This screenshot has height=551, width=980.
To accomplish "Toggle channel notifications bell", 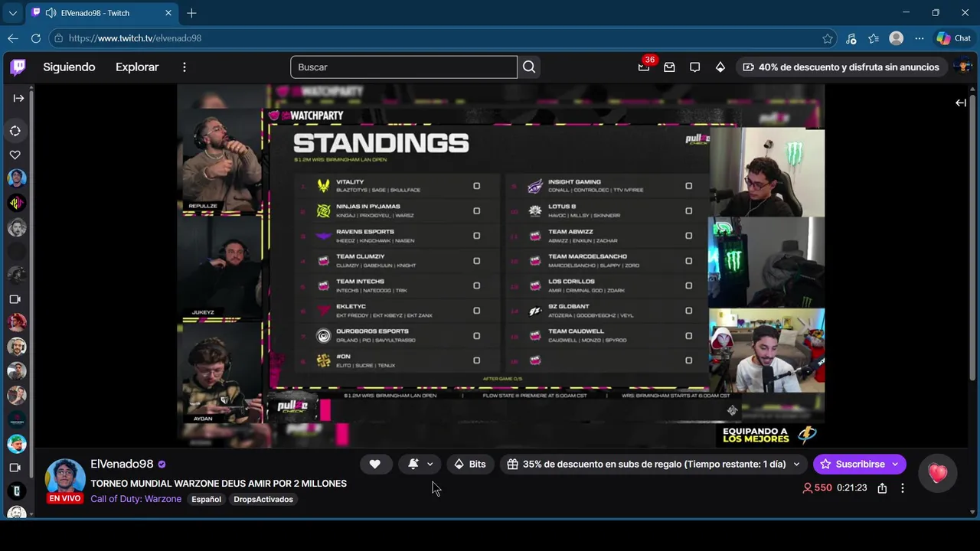I will (413, 464).
